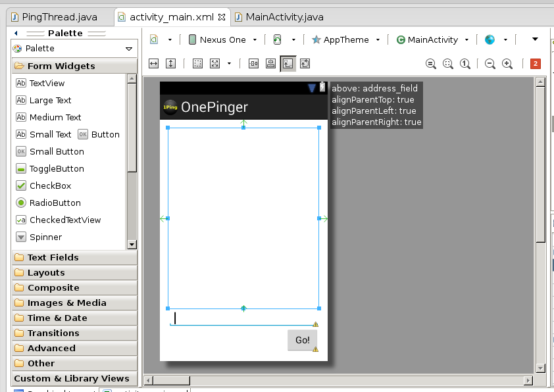This screenshot has height=392, width=554.
Task: Expand the Other category
Action: pos(74,364)
